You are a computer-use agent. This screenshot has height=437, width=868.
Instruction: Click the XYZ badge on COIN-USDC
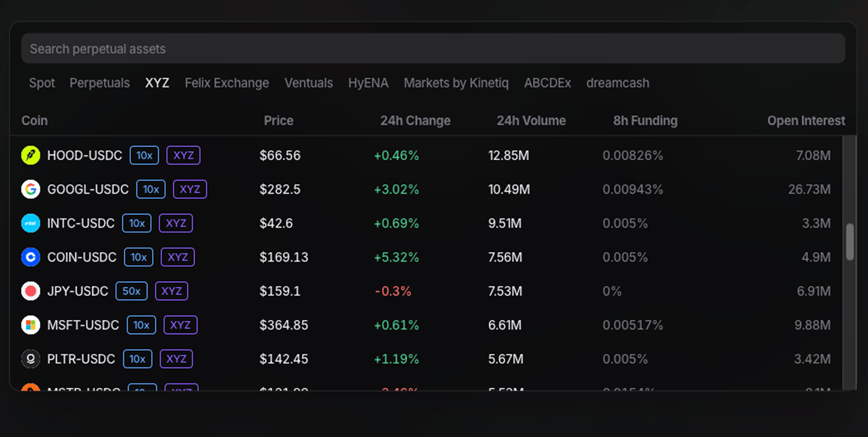pyautogui.click(x=178, y=257)
